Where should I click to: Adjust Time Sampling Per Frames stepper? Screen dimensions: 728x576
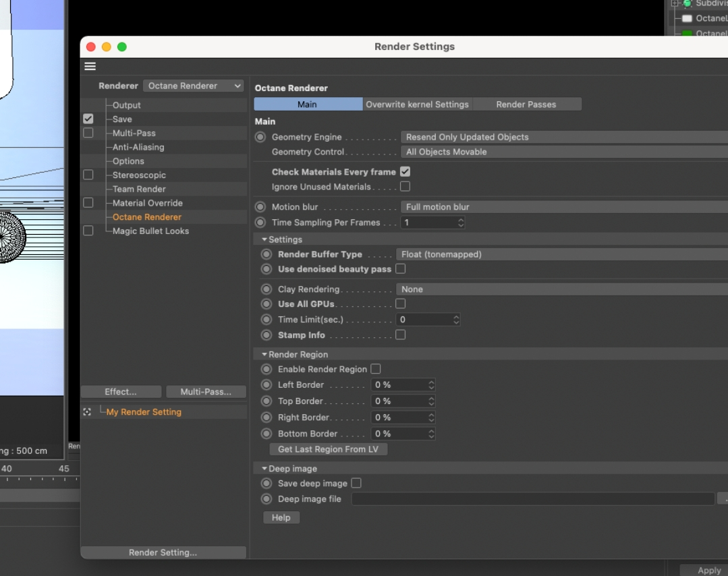(461, 223)
